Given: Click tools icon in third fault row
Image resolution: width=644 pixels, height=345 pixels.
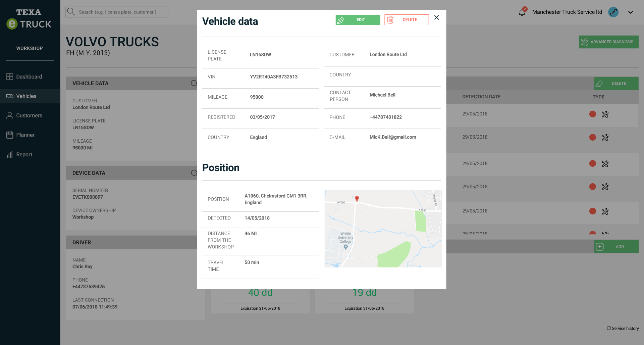Looking at the screenshot, I should (605, 164).
